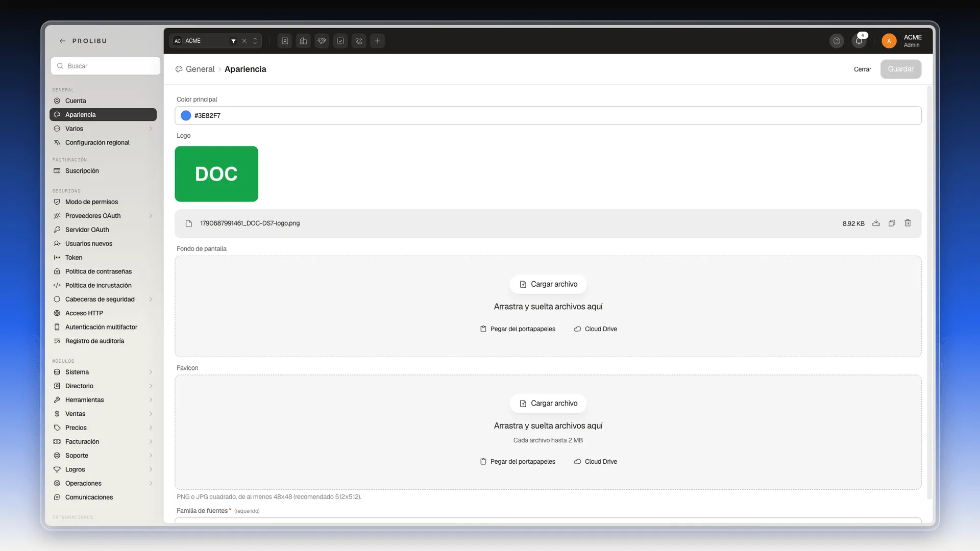Open the companies building icon in toolbar
This screenshot has width=980, height=551.
(x=303, y=41)
